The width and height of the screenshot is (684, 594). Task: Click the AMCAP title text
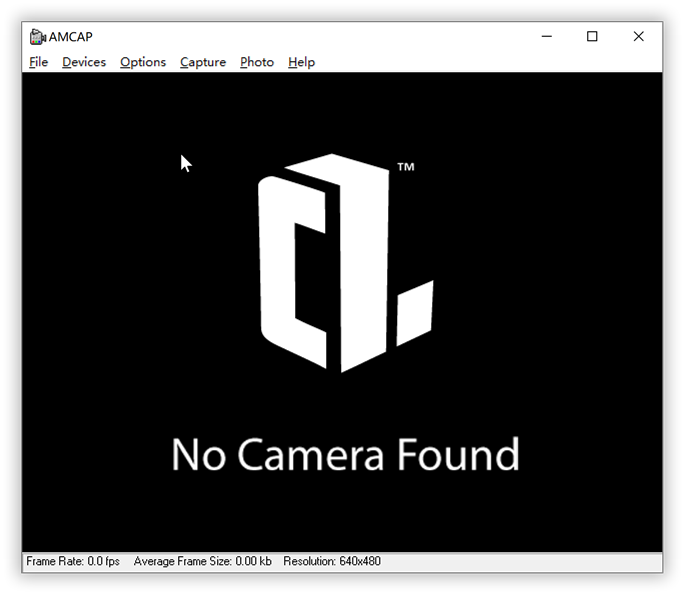click(x=71, y=37)
